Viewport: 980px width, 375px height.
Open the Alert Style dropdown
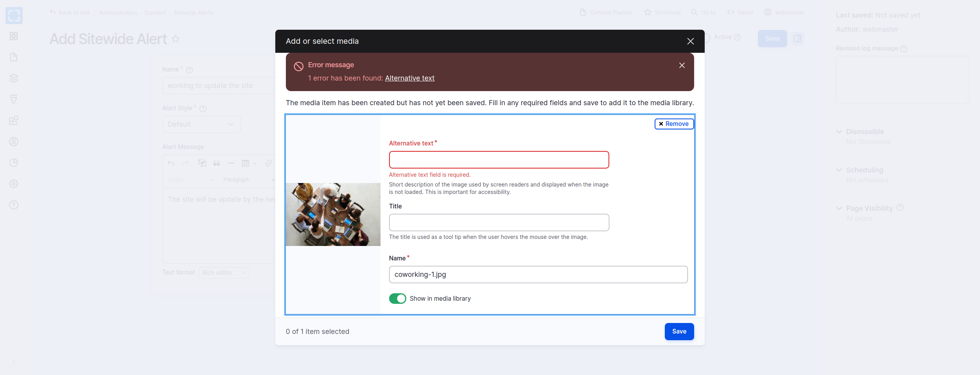click(x=201, y=124)
